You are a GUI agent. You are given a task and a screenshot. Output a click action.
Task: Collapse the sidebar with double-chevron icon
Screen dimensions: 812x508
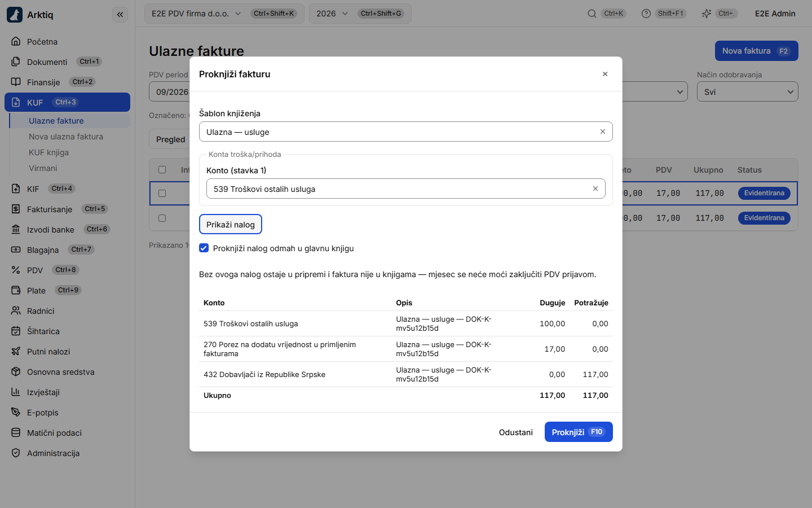point(120,15)
